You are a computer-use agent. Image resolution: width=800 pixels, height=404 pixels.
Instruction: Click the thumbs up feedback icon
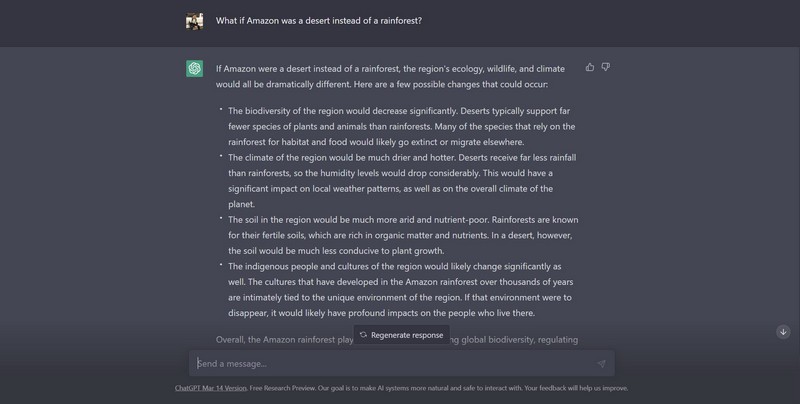590,67
